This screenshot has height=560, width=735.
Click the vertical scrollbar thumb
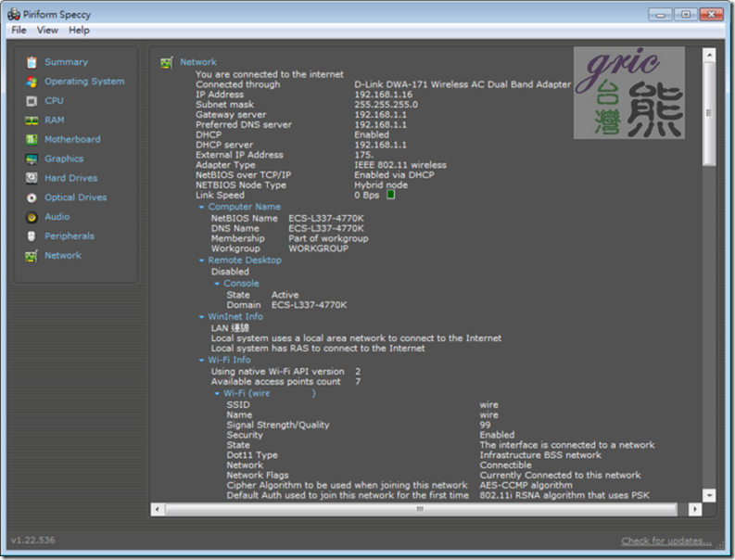pyautogui.click(x=709, y=113)
